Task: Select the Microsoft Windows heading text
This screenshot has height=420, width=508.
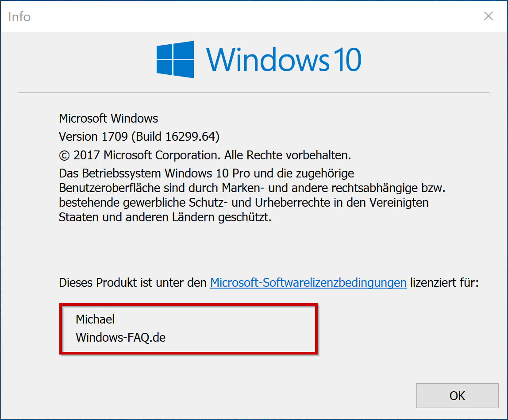Action: 108,119
